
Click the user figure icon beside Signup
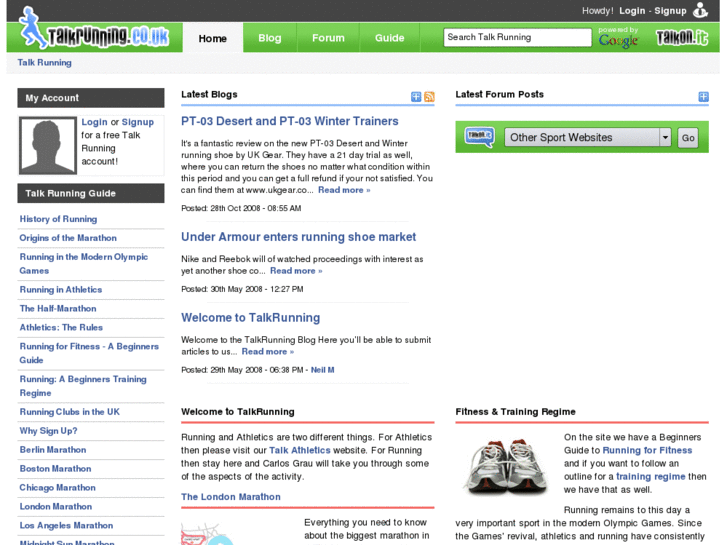coord(700,10)
